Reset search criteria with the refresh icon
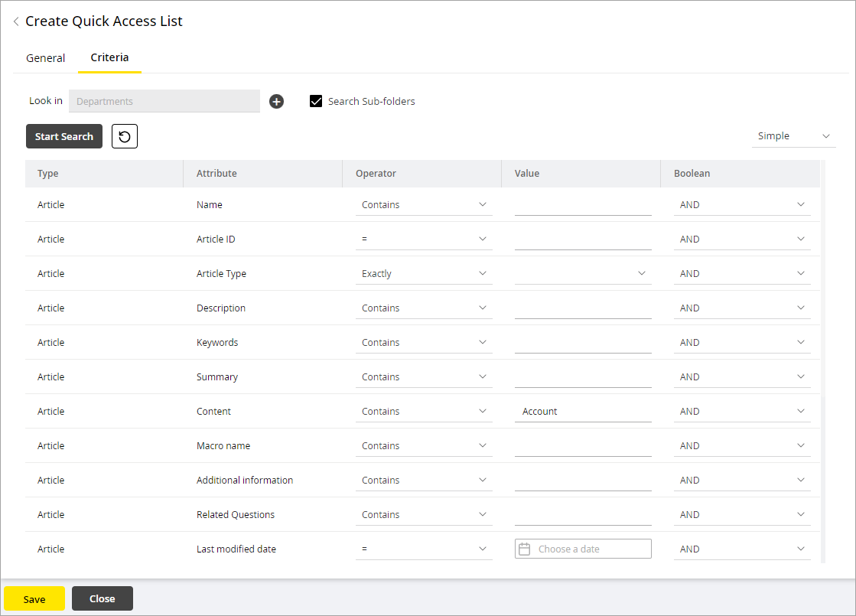 tap(124, 136)
